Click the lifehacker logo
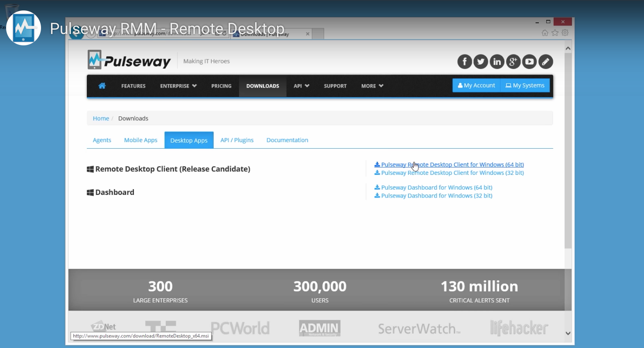 click(x=519, y=328)
